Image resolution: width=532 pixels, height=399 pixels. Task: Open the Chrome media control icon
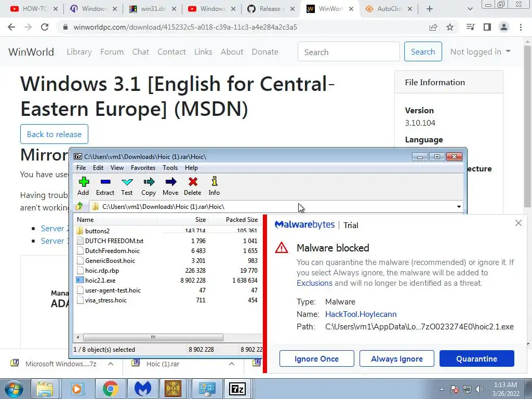tap(470, 27)
